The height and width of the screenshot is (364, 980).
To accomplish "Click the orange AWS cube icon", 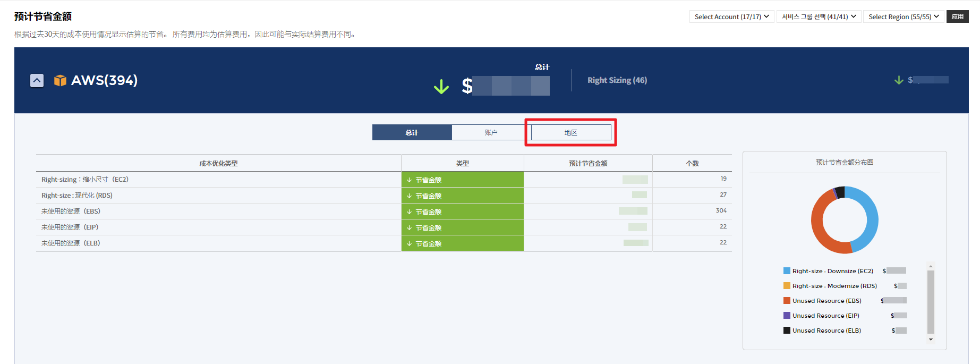I will (x=60, y=80).
